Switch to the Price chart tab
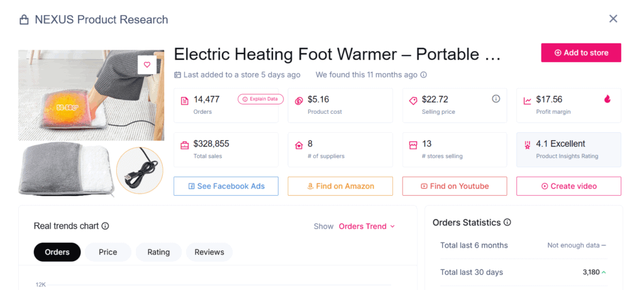The width and height of the screenshot is (644, 290). tap(108, 252)
